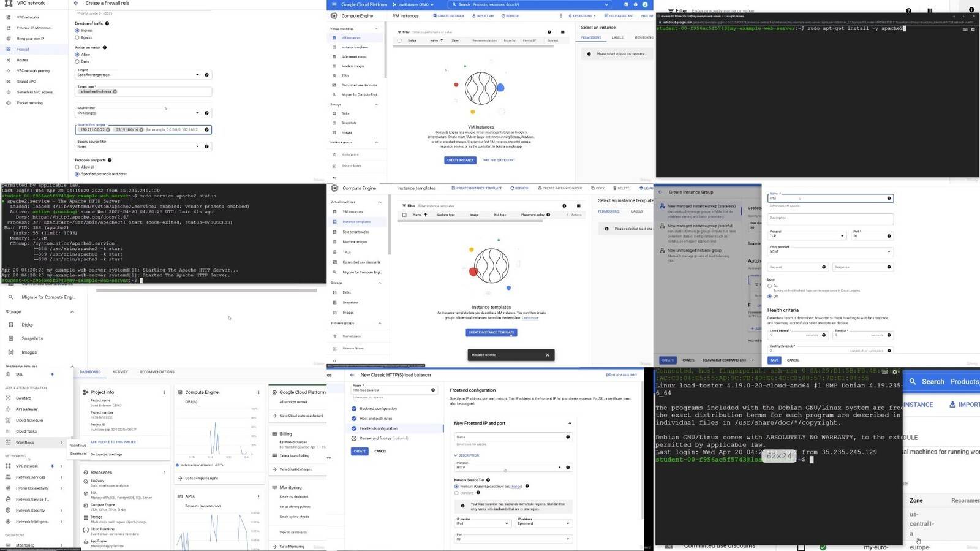Open help icon beside Direction of traffic
The image size is (980, 551).
click(107, 23)
